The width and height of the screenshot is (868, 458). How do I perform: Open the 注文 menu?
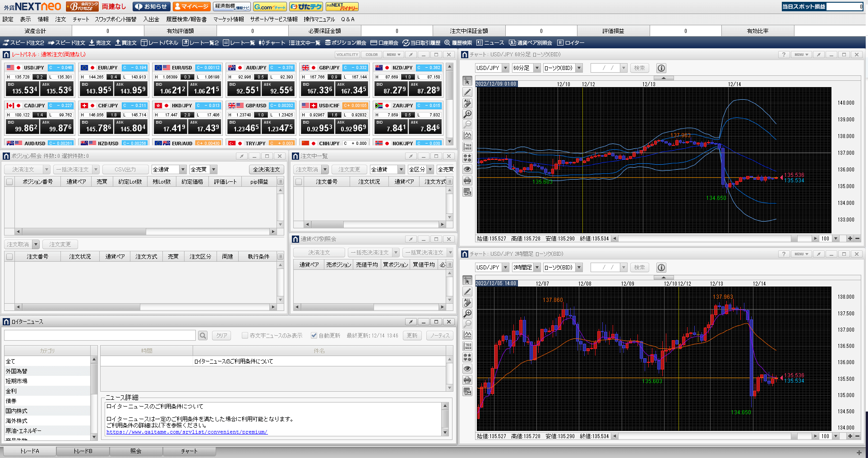(60, 19)
